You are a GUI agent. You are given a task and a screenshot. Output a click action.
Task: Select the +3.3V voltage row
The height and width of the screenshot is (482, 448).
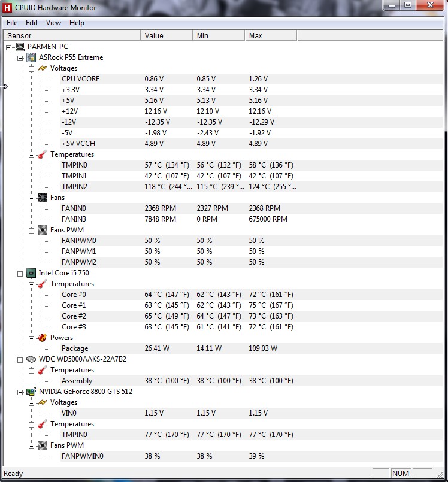[x=252, y=90]
